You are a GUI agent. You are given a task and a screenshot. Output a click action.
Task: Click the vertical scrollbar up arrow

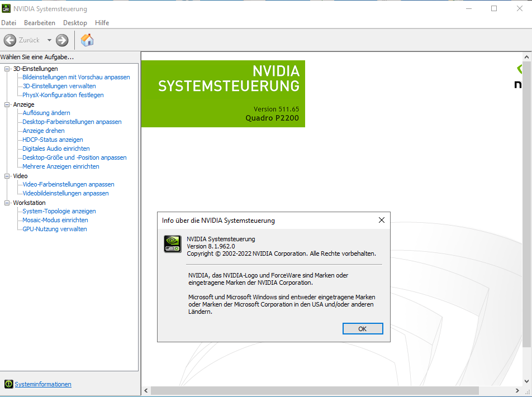[526, 57]
